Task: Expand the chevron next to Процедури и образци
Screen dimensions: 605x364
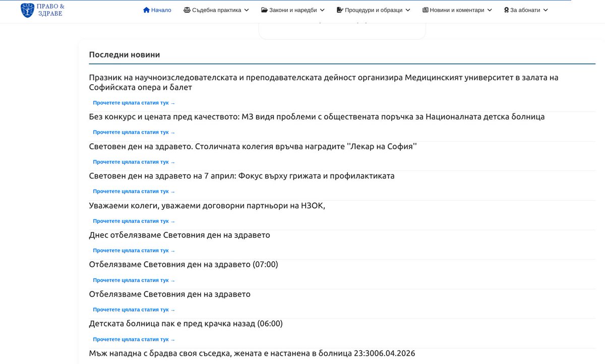Action: tap(408, 10)
